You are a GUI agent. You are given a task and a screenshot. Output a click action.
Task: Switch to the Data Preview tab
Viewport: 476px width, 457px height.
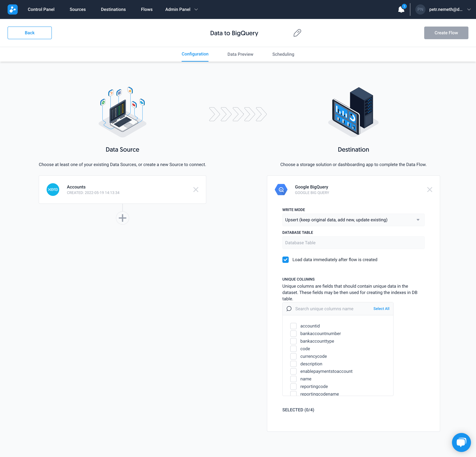pos(240,54)
